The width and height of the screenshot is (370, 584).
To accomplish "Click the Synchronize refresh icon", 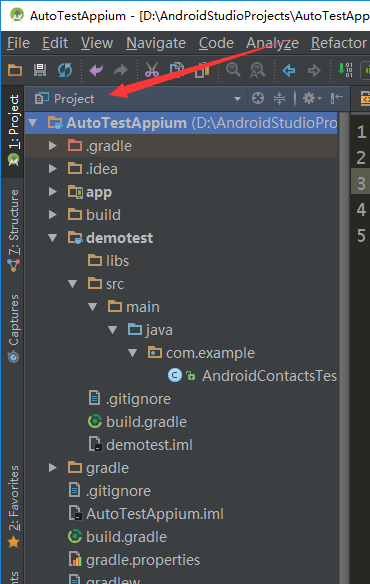I will point(65,70).
